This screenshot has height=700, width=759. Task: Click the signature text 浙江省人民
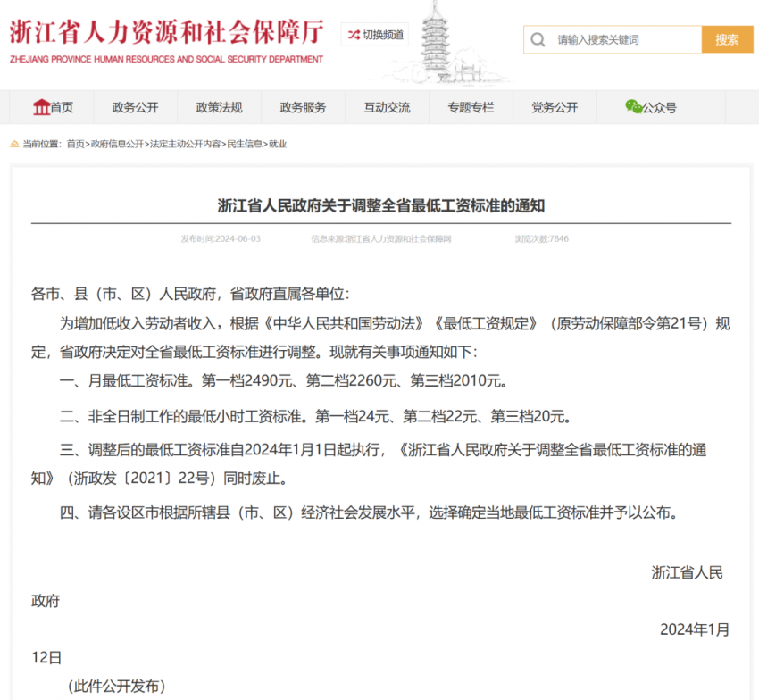[687, 572]
